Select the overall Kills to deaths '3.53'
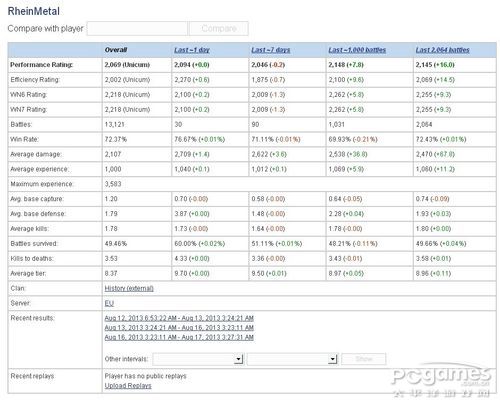This screenshot has height=406, width=500. click(x=111, y=258)
